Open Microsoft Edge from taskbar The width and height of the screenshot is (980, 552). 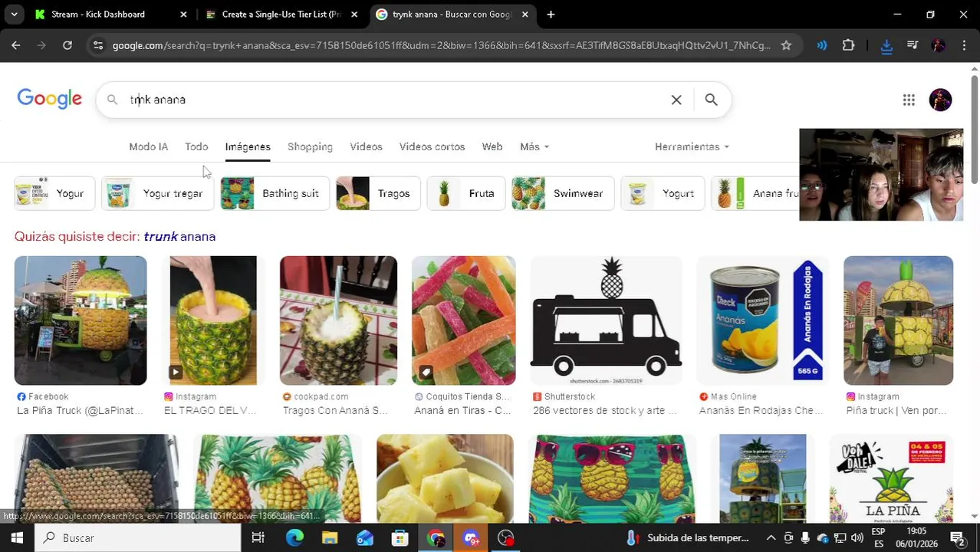(294, 537)
